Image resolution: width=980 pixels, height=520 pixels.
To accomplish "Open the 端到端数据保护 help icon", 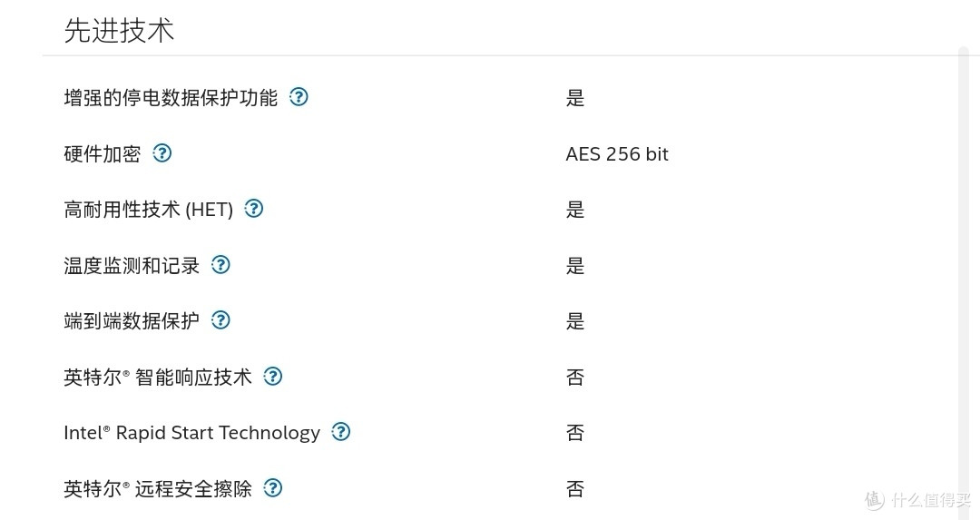I will click(x=220, y=320).
